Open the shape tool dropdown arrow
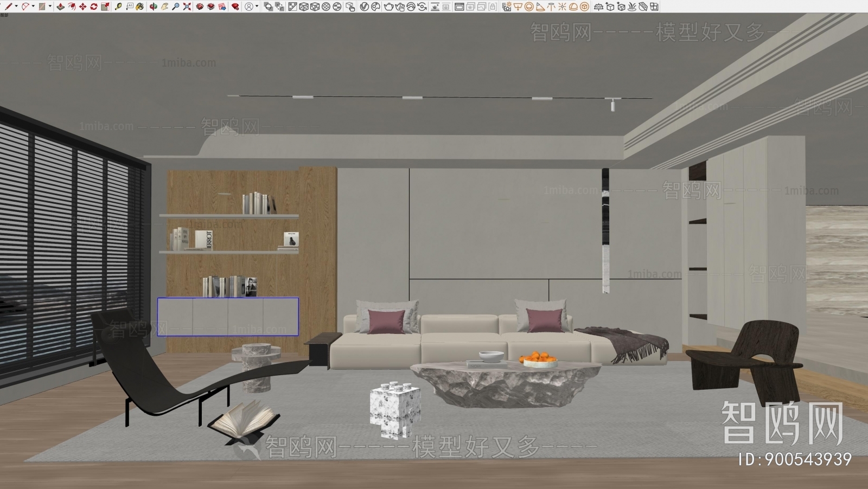The height and width of the screenshot is (489, 868). pyautogui.click(x=50, y=7)
